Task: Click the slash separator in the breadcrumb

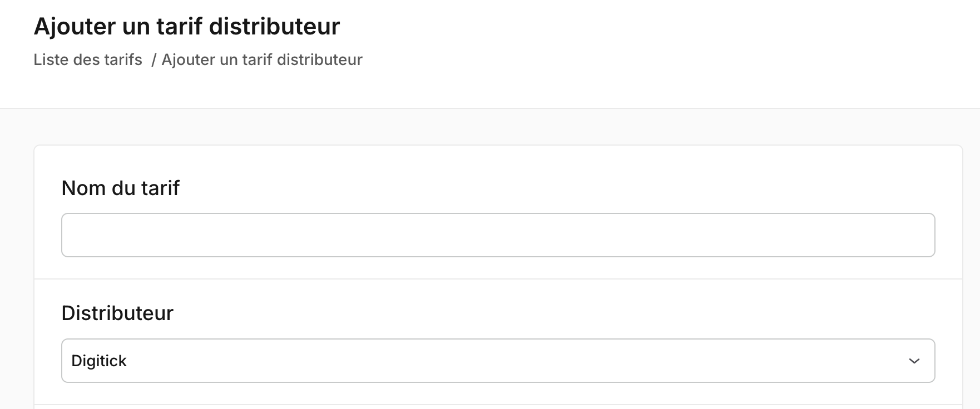Action: (154, 59)
